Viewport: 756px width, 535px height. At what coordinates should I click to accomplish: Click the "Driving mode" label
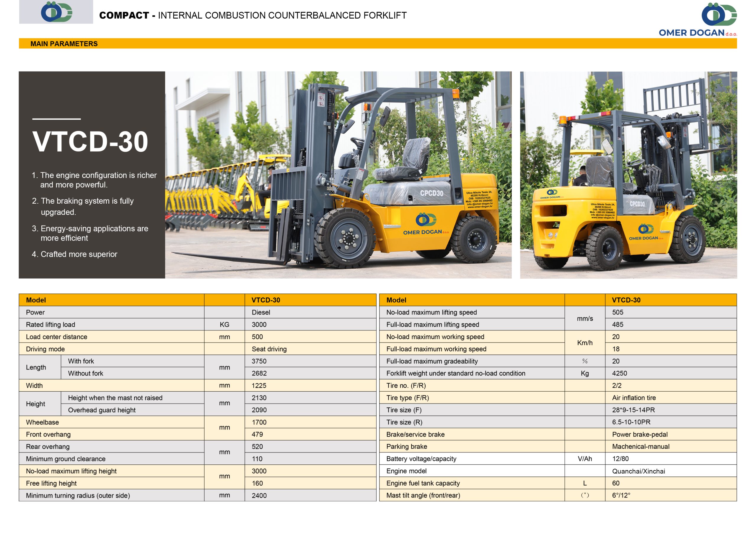pos(45,349)
